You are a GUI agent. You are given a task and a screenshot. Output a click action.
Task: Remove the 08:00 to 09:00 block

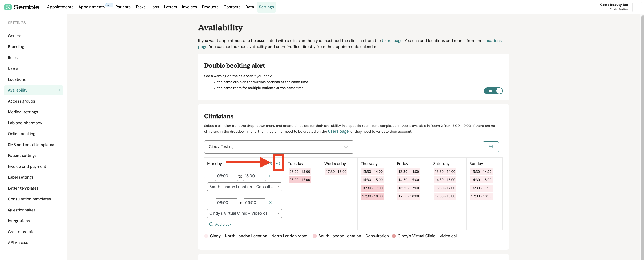pos(270,203)
